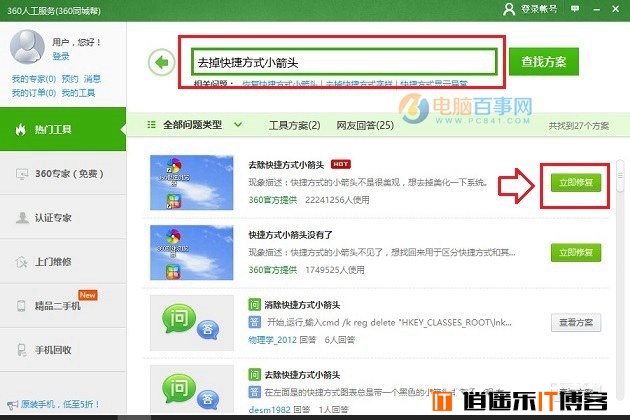Click the list icon before 全部问题类型

point(151,125)
